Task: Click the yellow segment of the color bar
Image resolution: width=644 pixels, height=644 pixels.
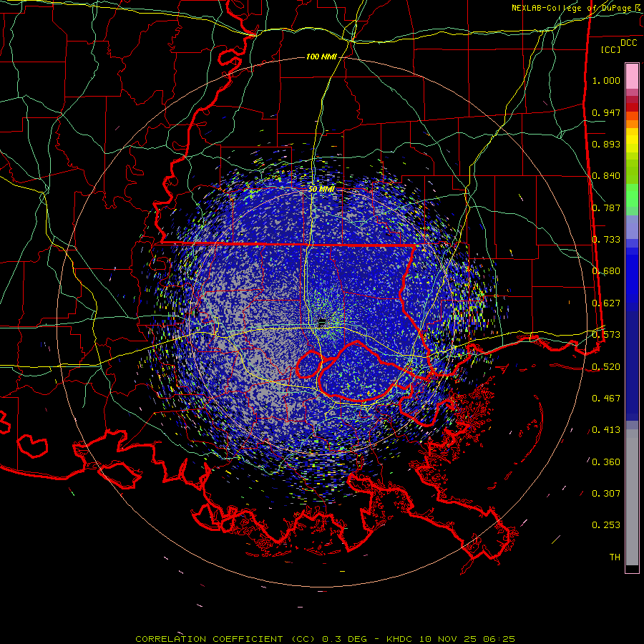Action: [x=632, y=140]
